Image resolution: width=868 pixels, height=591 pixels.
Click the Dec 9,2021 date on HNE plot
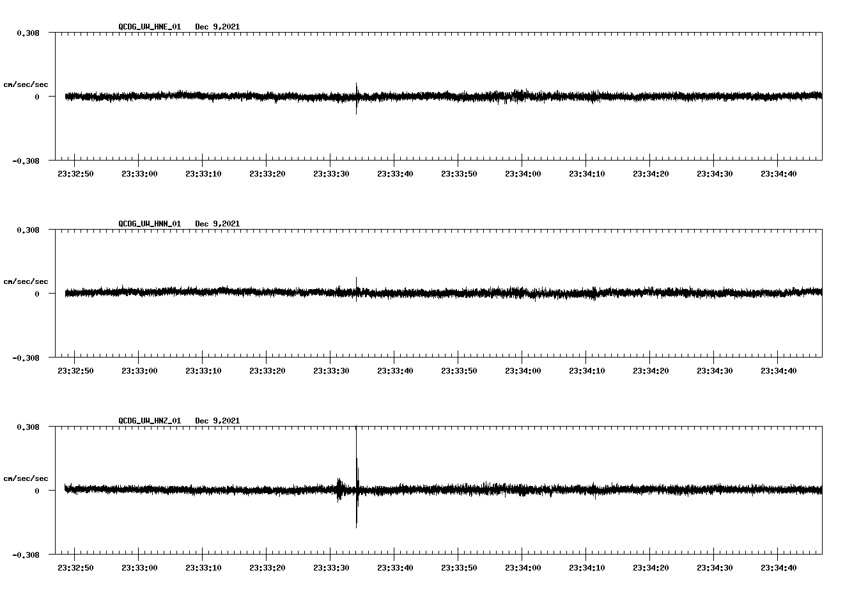click(217, 27)
